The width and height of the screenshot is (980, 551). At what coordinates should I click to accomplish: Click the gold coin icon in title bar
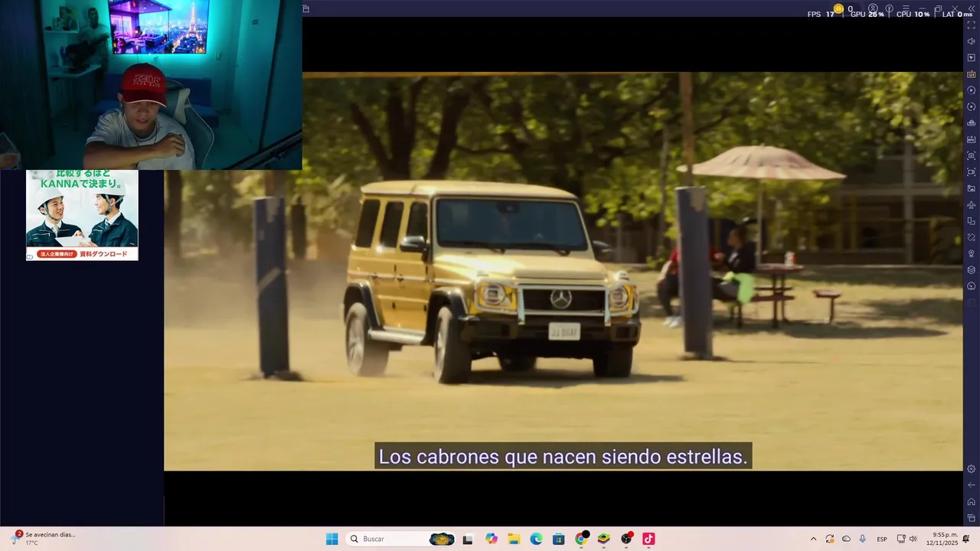(838, 8)
